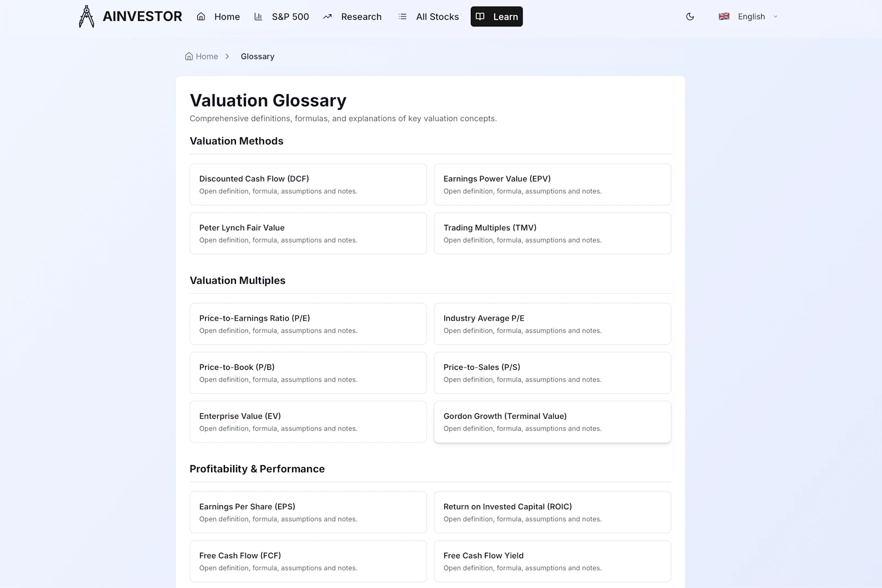Viewport: 882px width, 588px height.
Task: Open the Peter Lynch Fair Value card
Action: pos(308,234)
